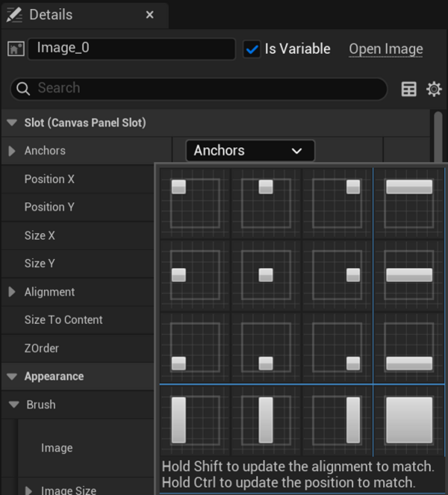The image size is (448, 495).
Task: Select the bottom-left anchor preset
Action: (195, 347)
